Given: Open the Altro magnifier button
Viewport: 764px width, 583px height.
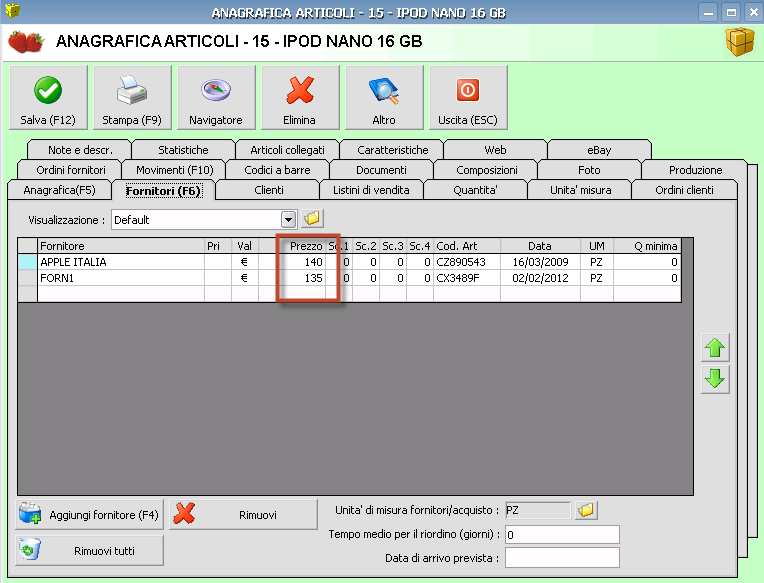Looking at the screenshot, I should (x=384, y=97).
